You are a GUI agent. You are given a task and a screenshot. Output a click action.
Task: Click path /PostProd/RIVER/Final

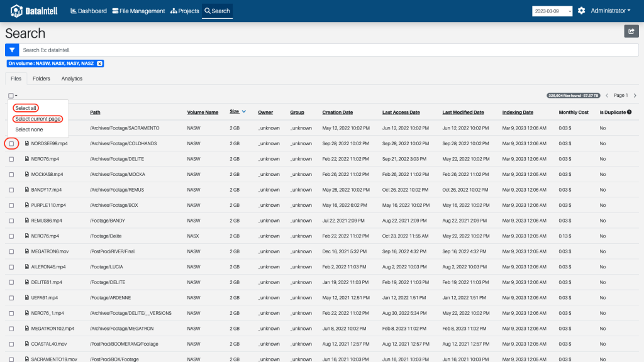[x=112, y=251]
